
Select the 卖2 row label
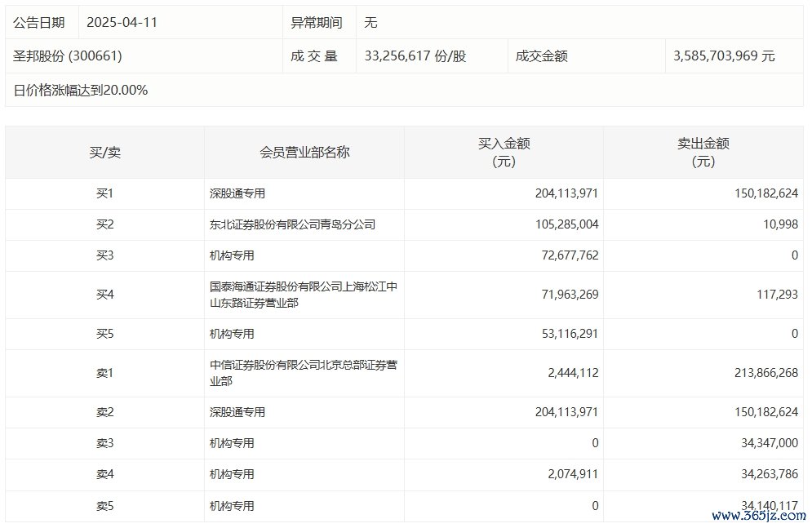point(104,412)
